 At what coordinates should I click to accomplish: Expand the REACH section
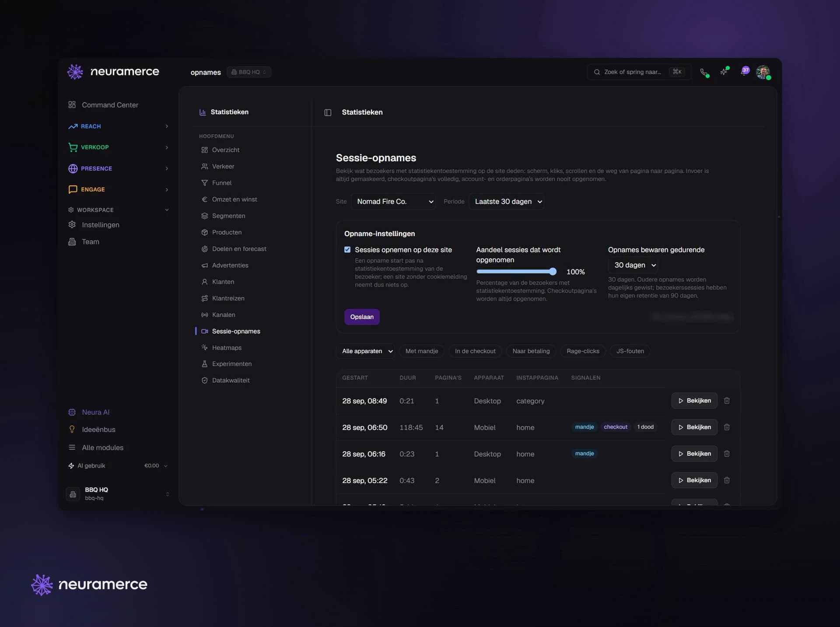pos(118,126)
